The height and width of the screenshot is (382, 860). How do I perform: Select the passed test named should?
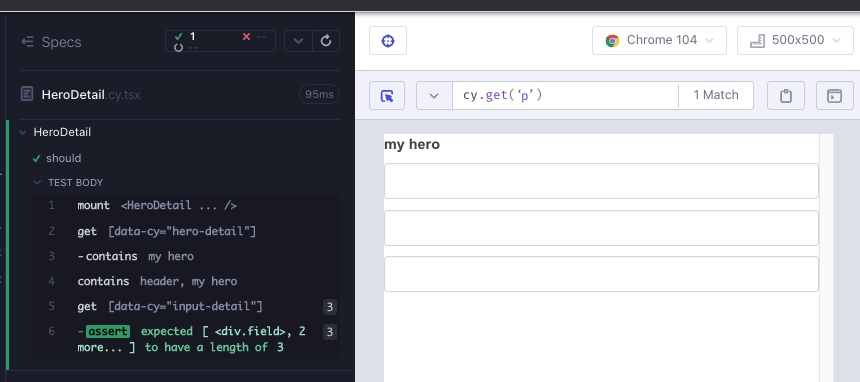click(x=63, y=158)
